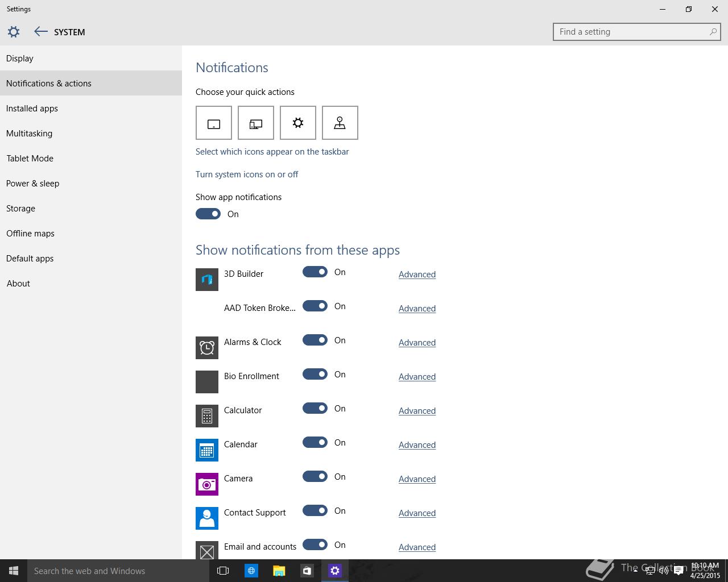Open the Start menu
This screenshot has height=582, width=728.
coord(14,571)
